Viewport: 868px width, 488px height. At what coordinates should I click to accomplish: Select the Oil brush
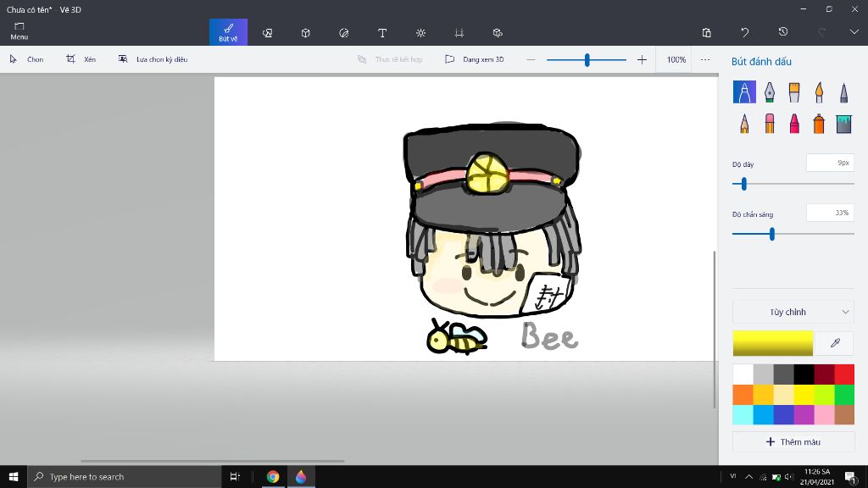click(x=794, y=91)
